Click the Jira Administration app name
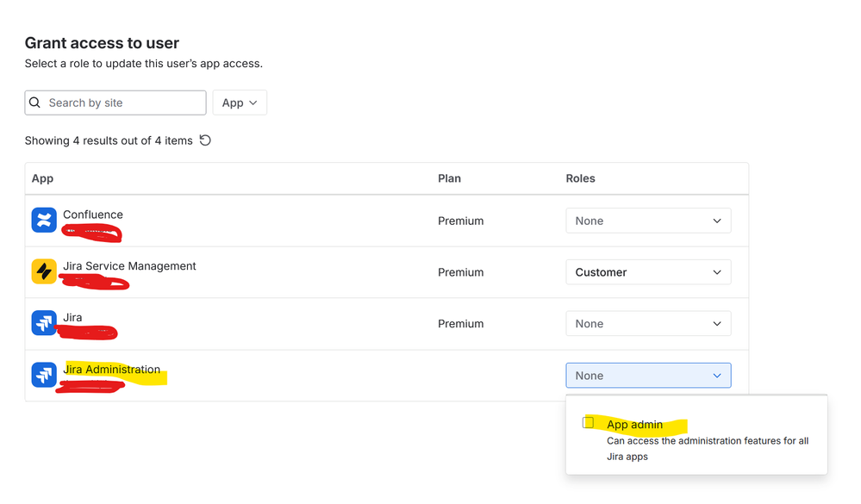This screenshot has height=504, width=861. 112,370
